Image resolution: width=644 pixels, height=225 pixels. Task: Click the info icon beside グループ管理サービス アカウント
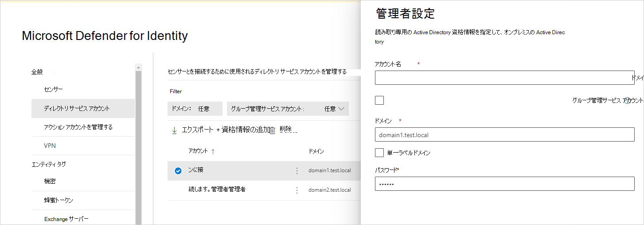coord(627,101)
